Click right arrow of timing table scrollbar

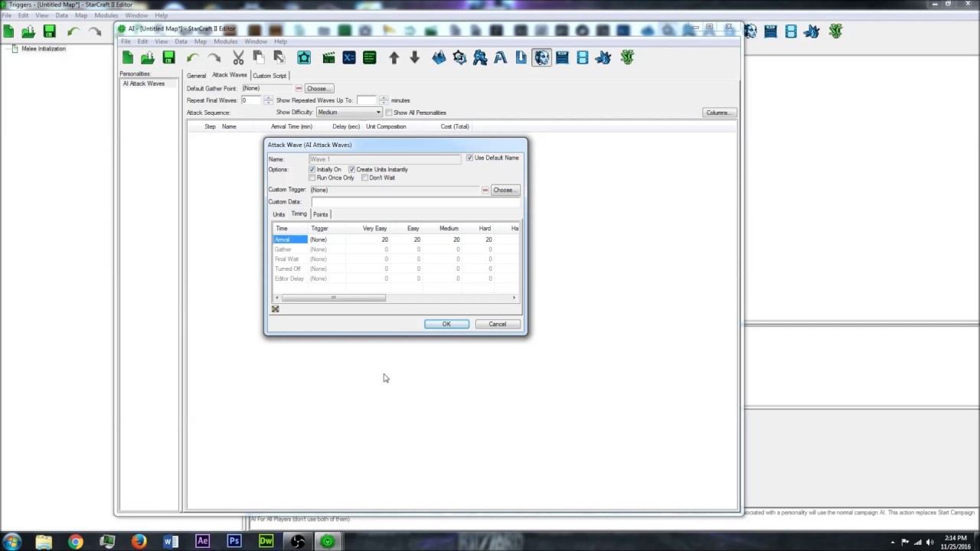pyautogui.click(x=514, y=298)
